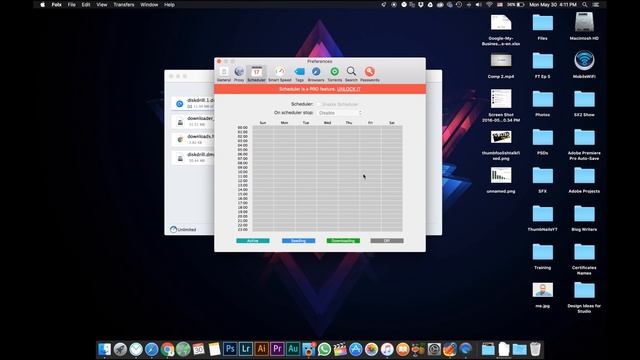
Task: Select the PSDs desktop folder
Action: coord(542,138)
